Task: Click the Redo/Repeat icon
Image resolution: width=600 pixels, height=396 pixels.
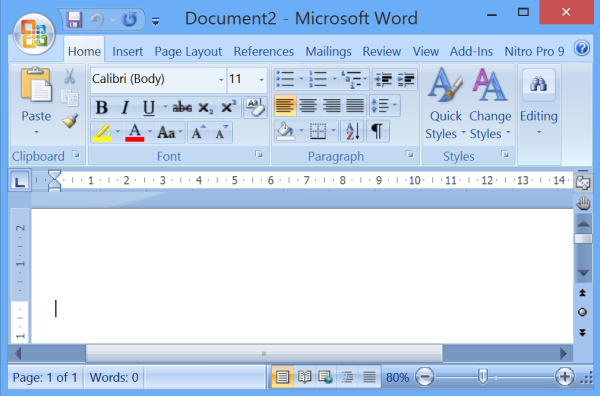Action: pyautogui.click(x=129, y=20)
